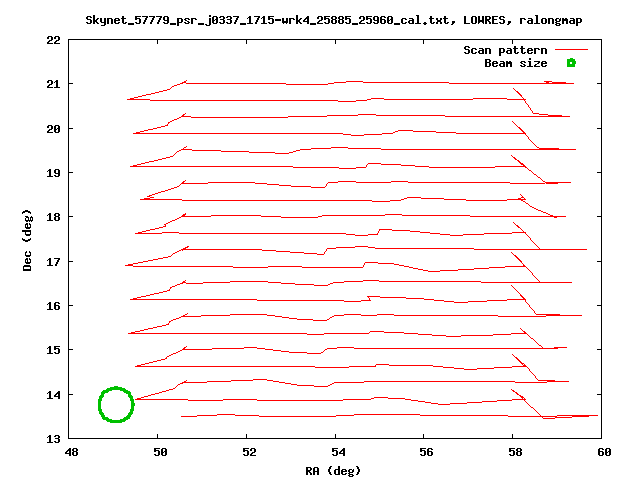Viewport: 640px width, 480px height.
Task: Click the Dec axis tick label 15
Action: [x=53, y=350]
